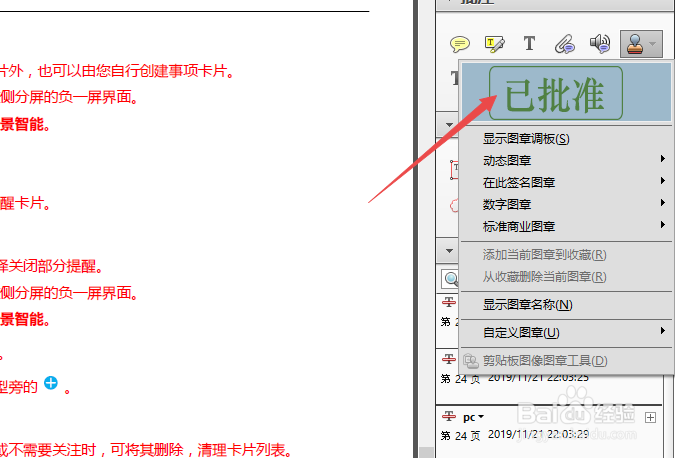675x458 pixels.
Task: Select comment timestamp 2019/11/21 22:03:29
Action: [x=538, y=434]
